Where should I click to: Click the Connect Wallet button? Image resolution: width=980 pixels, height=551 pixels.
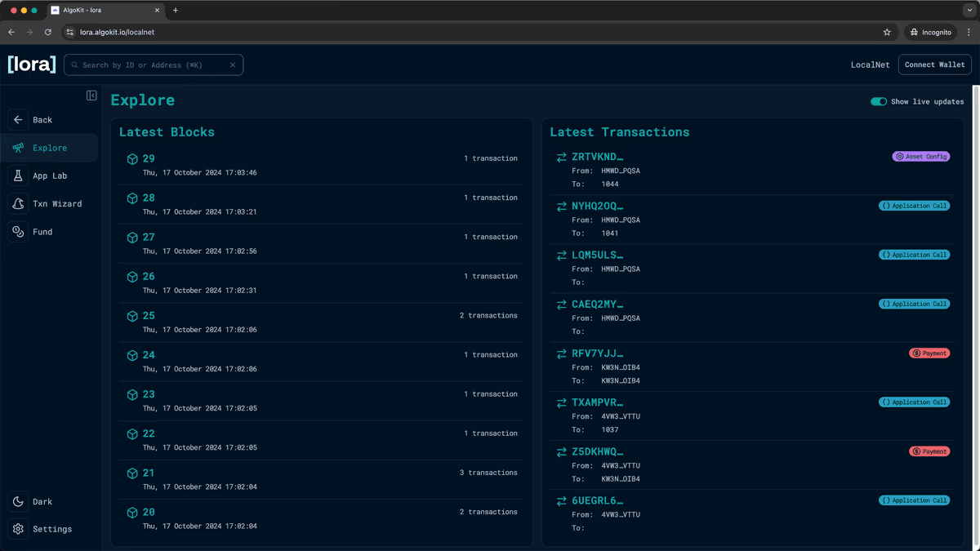click(x=934, y=64)
